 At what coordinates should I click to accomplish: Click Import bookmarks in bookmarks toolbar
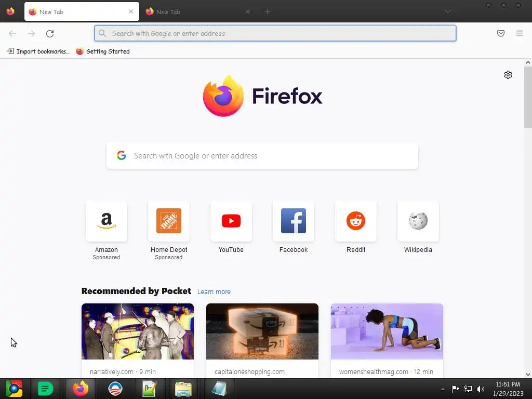coord(38,51)
